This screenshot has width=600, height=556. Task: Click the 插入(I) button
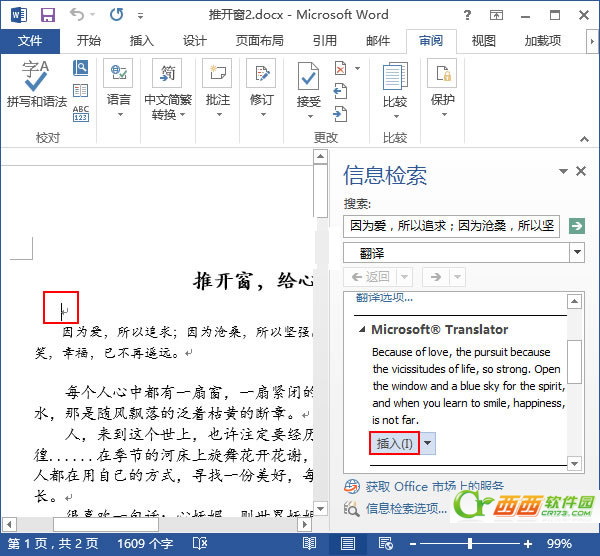tap(394, 443)
